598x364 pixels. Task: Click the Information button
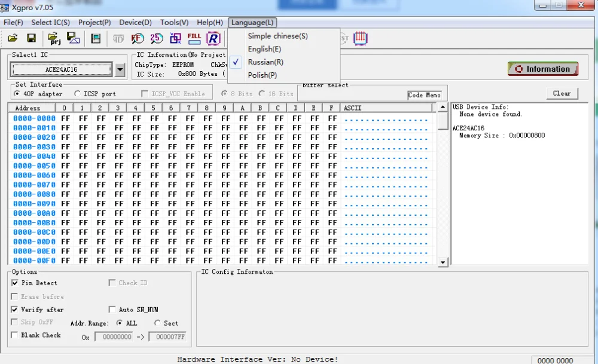tap(543, 69)
